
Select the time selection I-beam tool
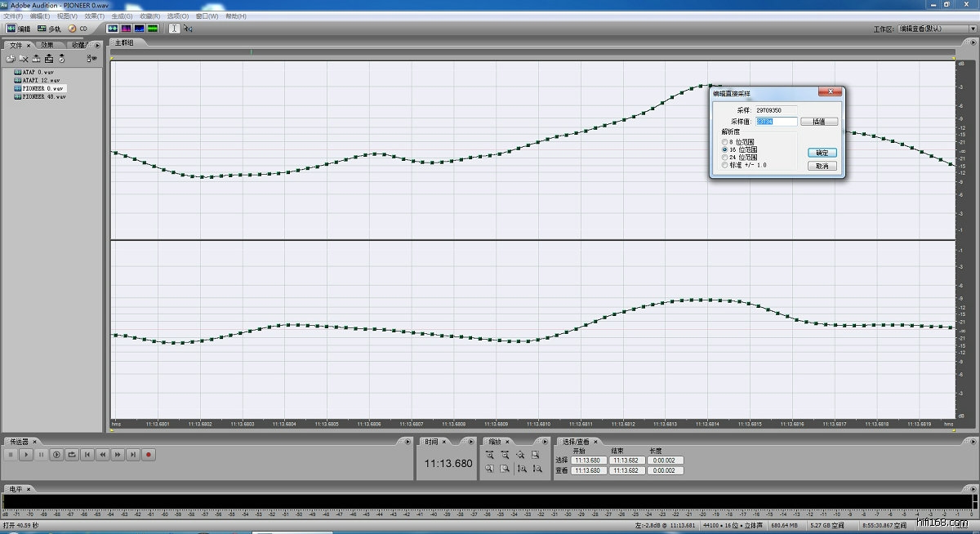[174, 29]
